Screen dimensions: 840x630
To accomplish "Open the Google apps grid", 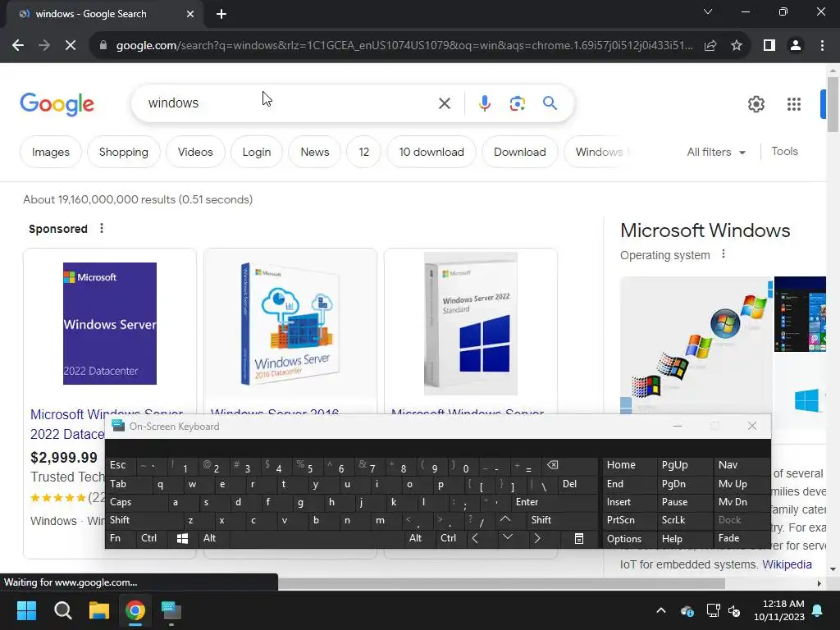I will click(x=793, y=104).
